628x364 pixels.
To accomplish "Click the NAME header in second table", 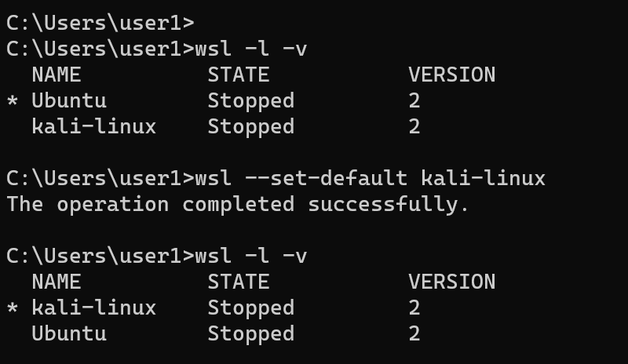I will click(x=57, y=282).
